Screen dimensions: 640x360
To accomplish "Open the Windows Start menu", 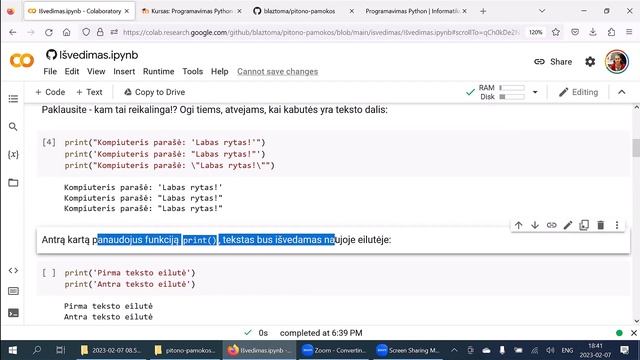I will [13, 350].
